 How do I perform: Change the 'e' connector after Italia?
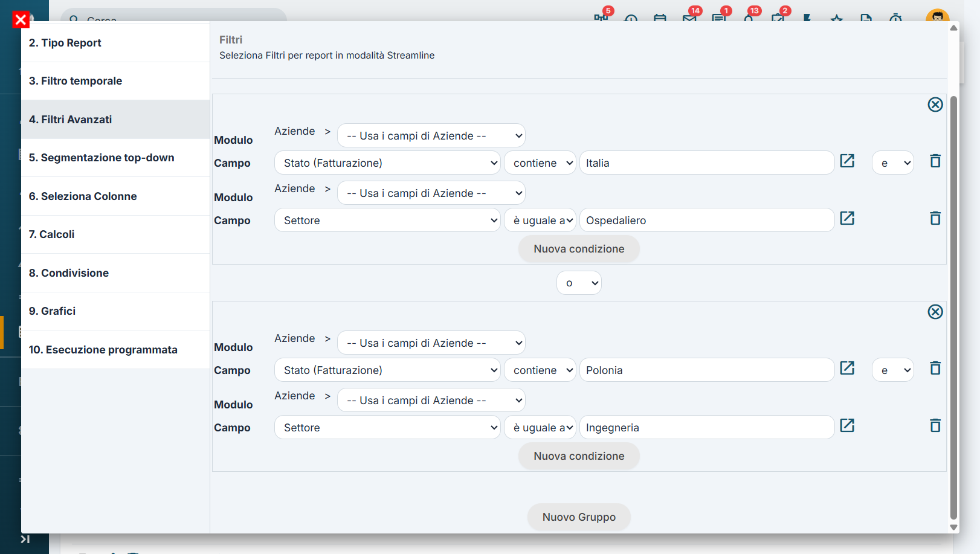(893, 163)
